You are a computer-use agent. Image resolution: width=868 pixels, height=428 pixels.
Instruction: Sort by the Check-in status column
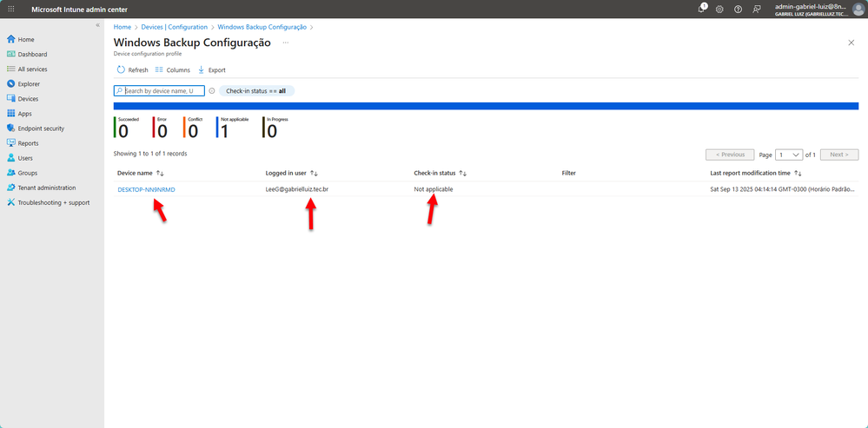[x=441, y=173]
